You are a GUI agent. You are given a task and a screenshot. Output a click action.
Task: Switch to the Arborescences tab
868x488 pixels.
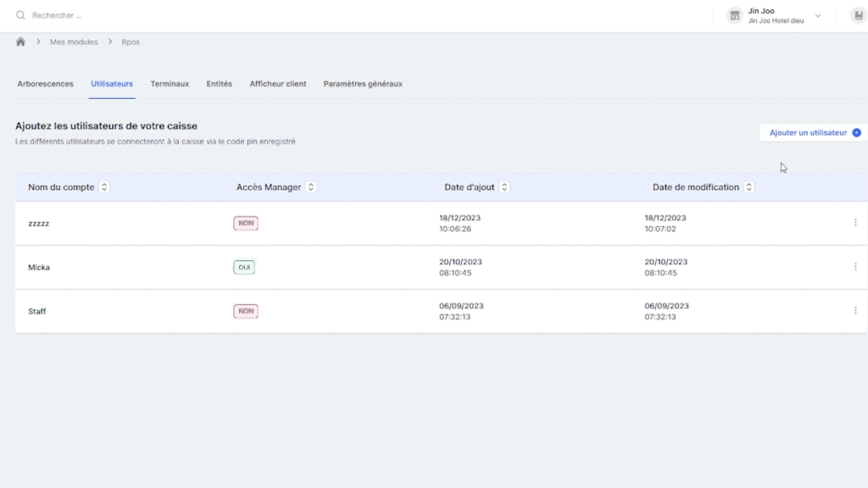click(x=46, y=84)
